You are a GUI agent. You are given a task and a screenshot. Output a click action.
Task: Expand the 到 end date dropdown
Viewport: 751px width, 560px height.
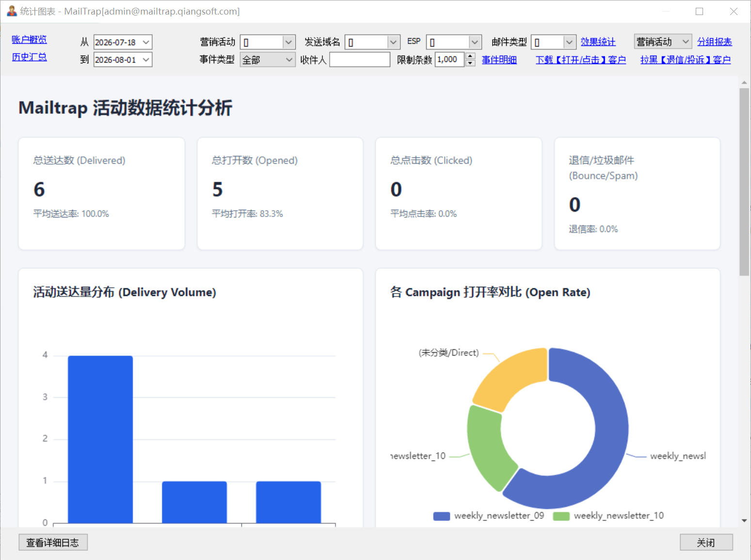tap(146, 60)
